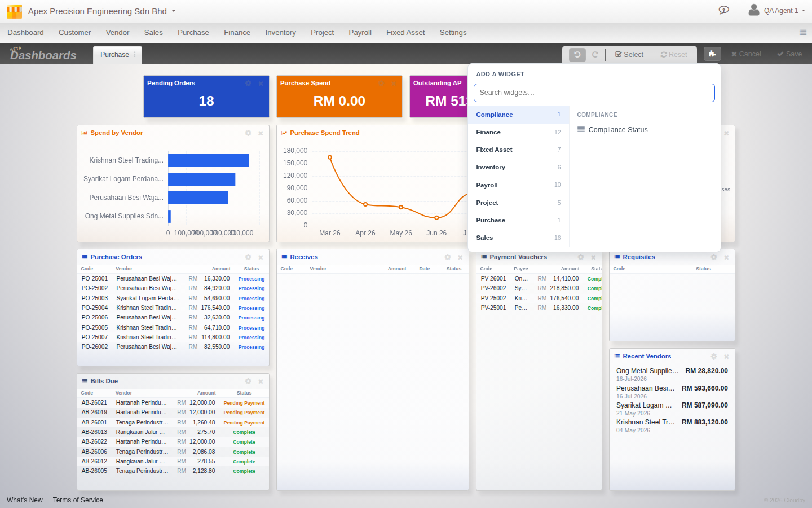
Task: Select the Sales widget category
Action: click(518, 238)
